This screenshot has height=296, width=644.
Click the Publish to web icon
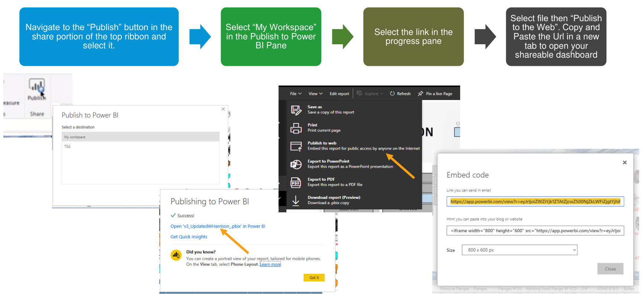pos(296,146)
